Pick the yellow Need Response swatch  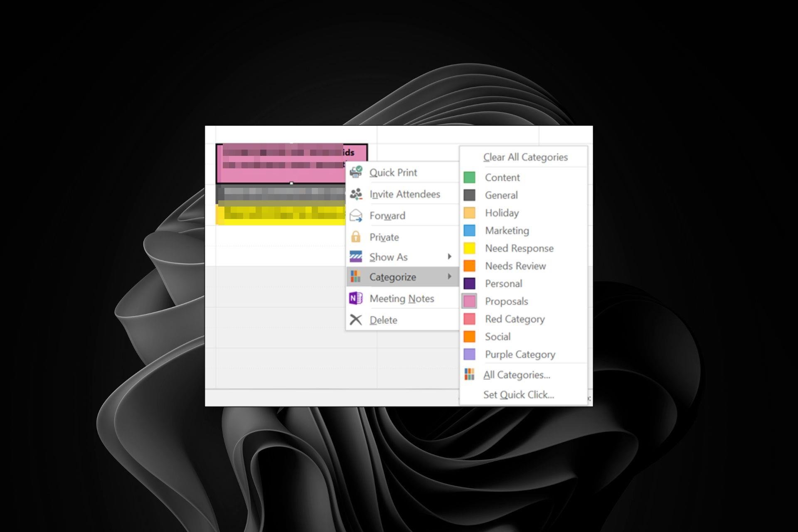[x=469, y=248]
